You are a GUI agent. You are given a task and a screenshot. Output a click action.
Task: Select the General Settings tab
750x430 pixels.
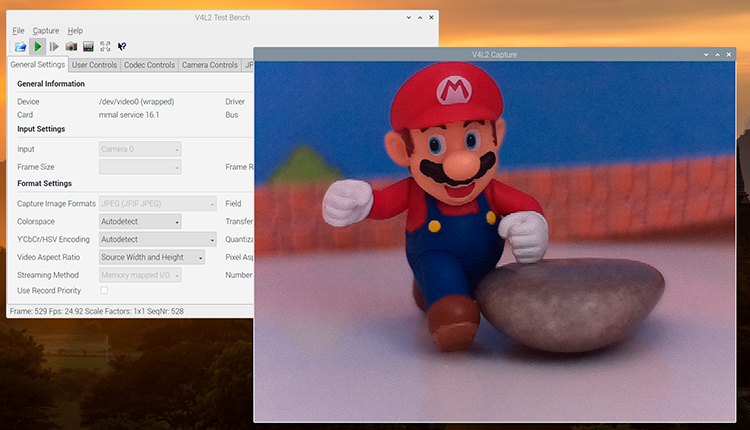37,65
